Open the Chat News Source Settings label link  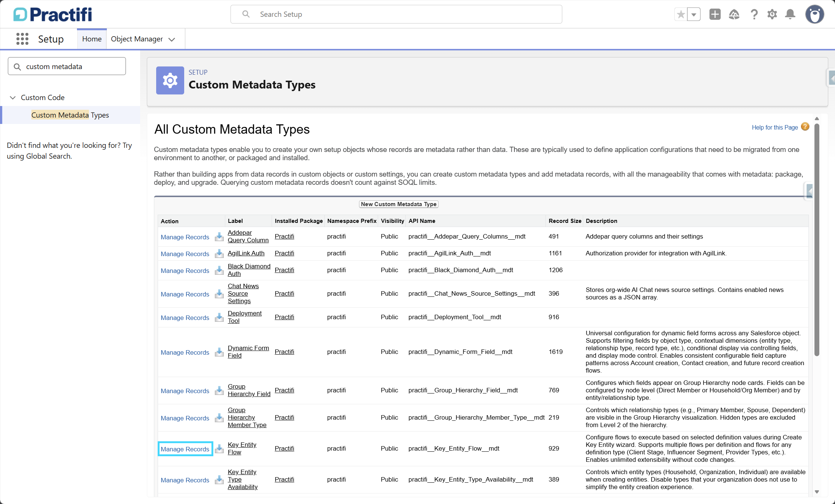pyautogui.click(x=243, y=293)
